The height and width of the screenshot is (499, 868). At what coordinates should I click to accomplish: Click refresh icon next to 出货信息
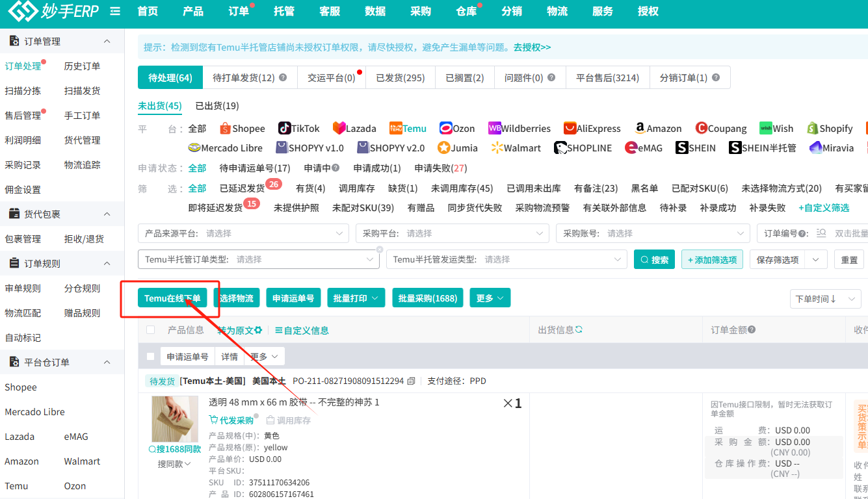tap(579, 329)
